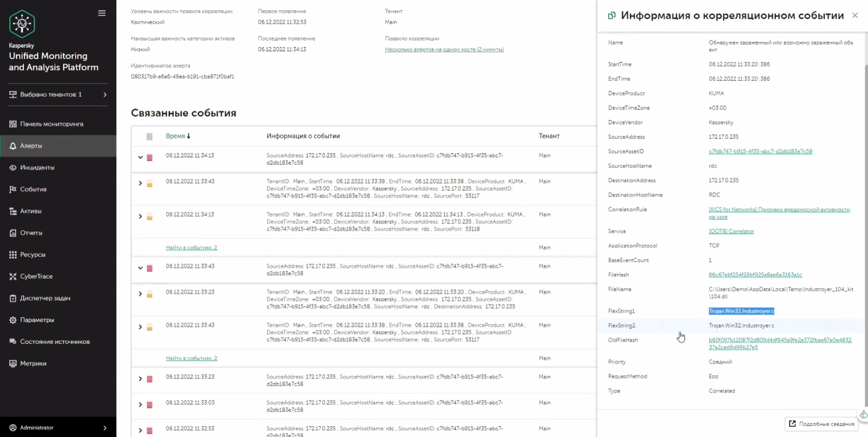The width and height of the screenshot is (868, 437).
Task: Open the tenant selector Выбрано тенантов
Action: [58, 95]
